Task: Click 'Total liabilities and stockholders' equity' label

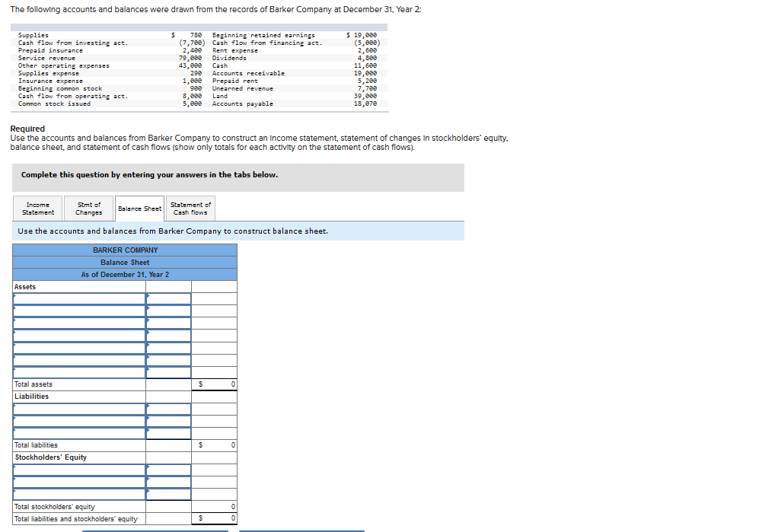Action: (76, 519)
